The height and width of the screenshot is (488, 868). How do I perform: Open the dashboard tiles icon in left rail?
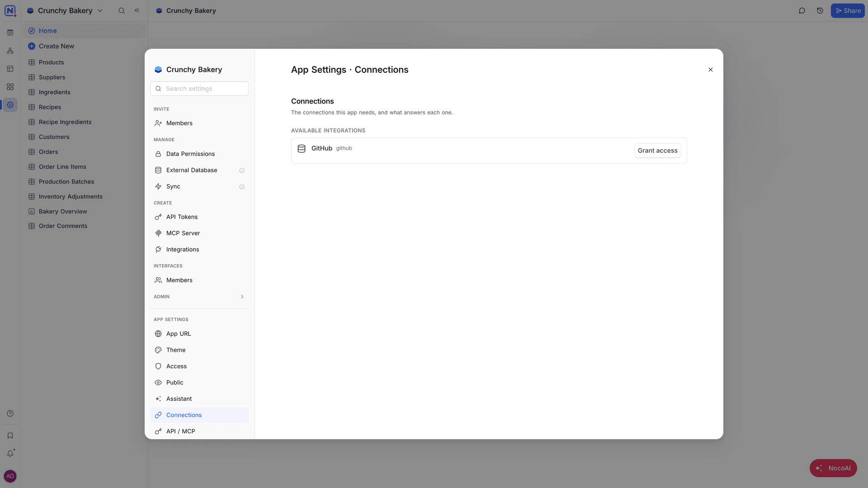[10, 87]
